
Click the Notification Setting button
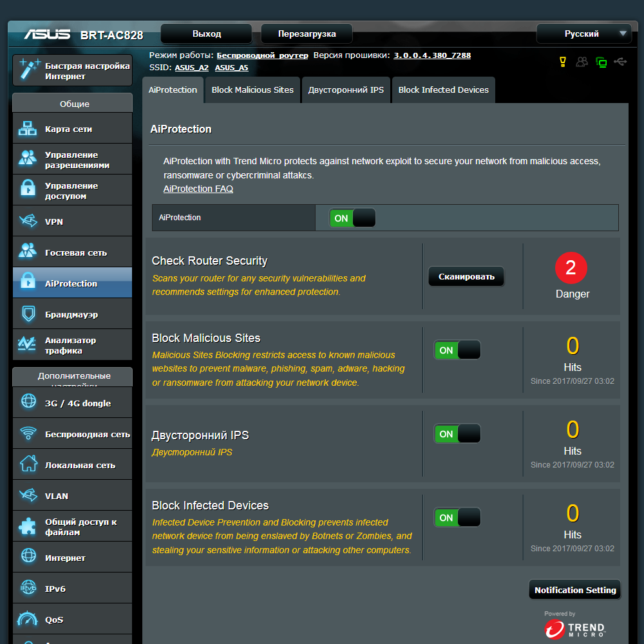(575, 590)
